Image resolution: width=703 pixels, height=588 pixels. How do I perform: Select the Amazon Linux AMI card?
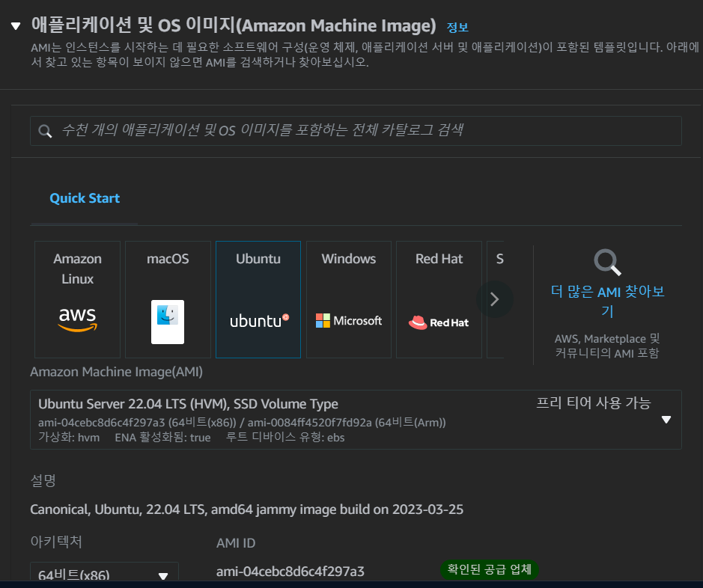(x=78, y=299)
